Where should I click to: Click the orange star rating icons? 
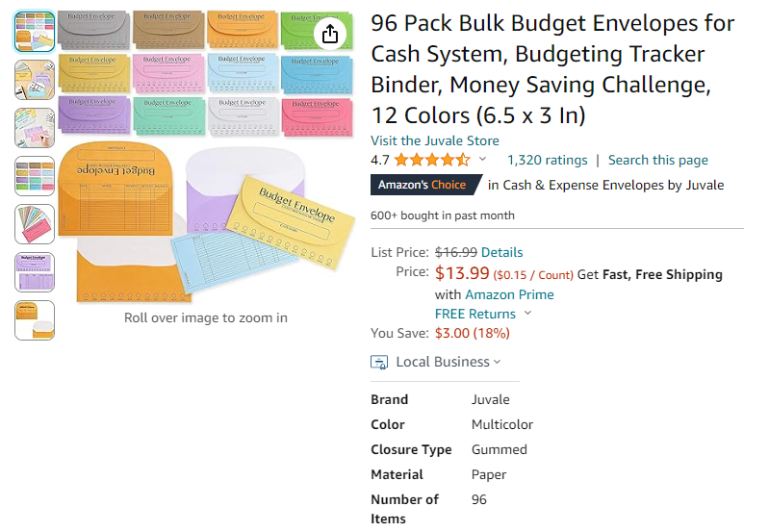(431, 161)
